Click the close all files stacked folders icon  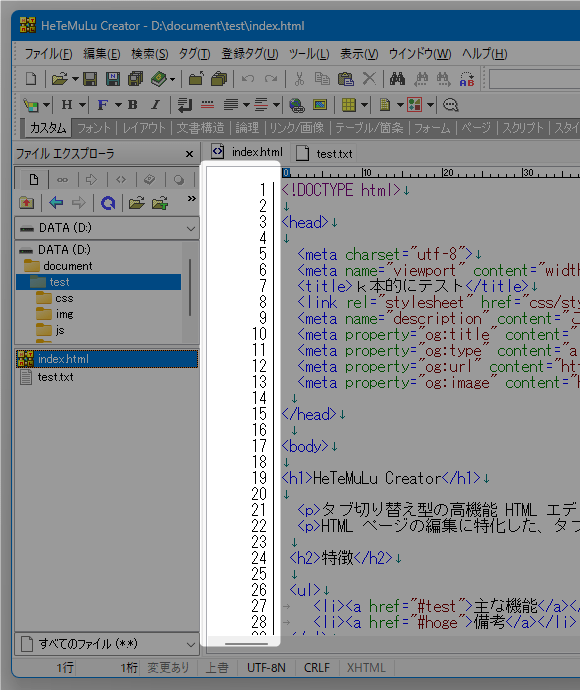(x=219, y=79)
